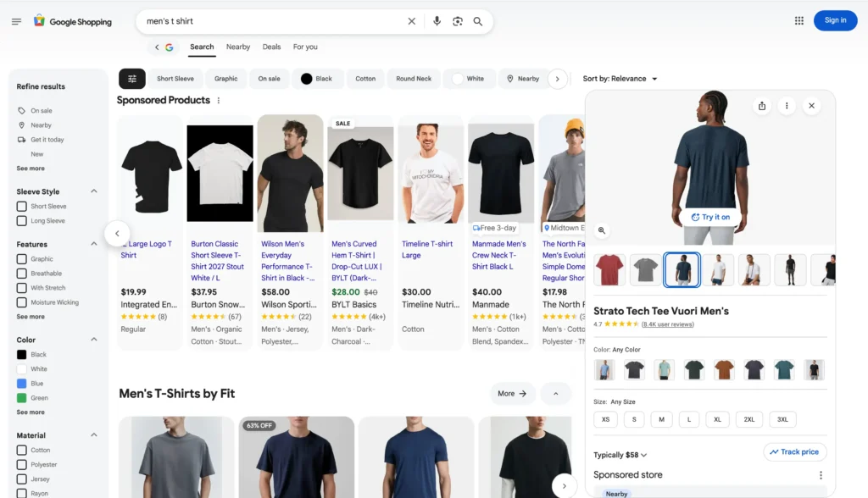
Task: Enable the Breathable feature checkbox
Action: pyautogui.click(x=21, y=274)
